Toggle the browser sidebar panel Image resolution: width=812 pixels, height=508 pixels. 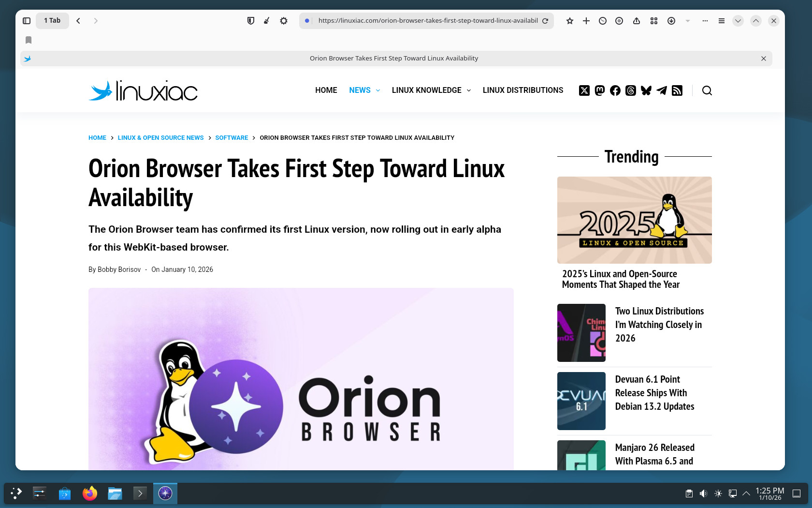coord(27,21)
